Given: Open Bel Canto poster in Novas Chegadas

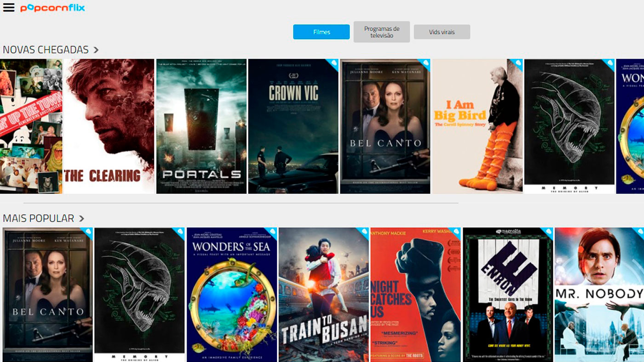Looking at the screenshot, I should pos(385,126).
